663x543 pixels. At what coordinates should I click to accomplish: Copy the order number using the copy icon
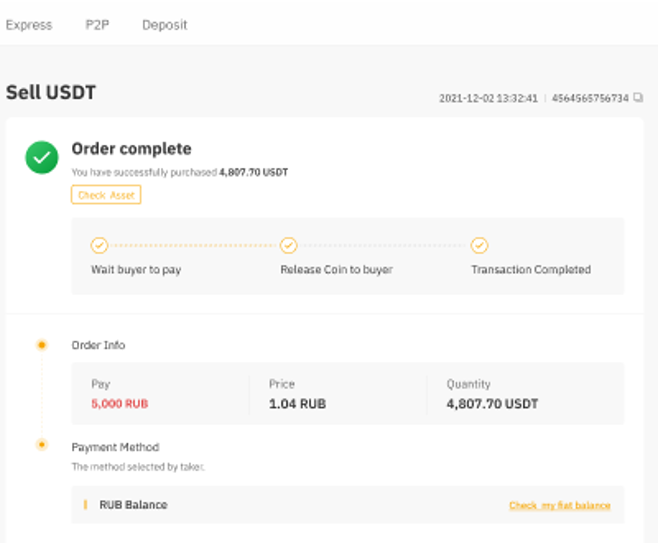638,98
